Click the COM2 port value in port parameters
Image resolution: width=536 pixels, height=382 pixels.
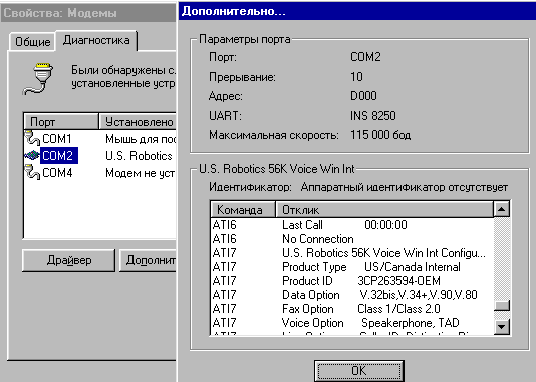tap(365, 56)
